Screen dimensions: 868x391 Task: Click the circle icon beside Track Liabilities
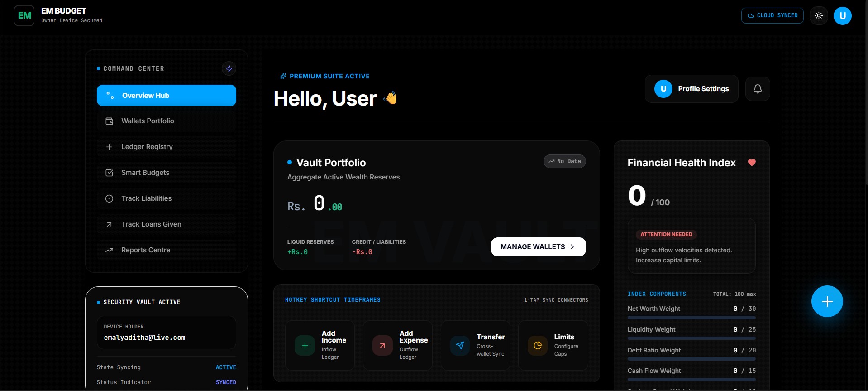point(109,198)
